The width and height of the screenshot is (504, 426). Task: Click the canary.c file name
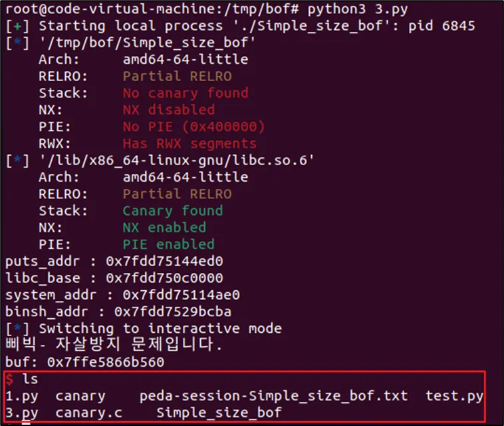click(84, 413)
